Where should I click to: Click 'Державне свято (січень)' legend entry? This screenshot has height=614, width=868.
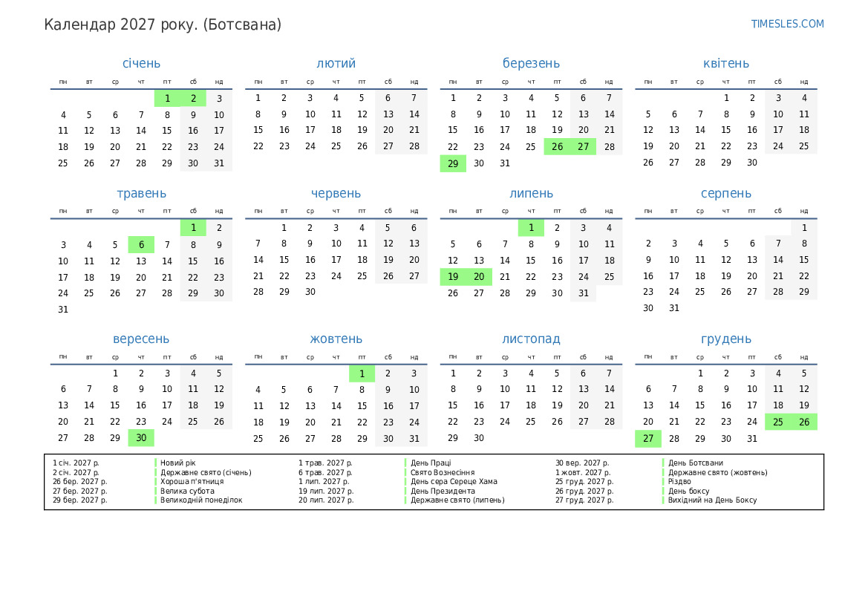tap(206, 473)
